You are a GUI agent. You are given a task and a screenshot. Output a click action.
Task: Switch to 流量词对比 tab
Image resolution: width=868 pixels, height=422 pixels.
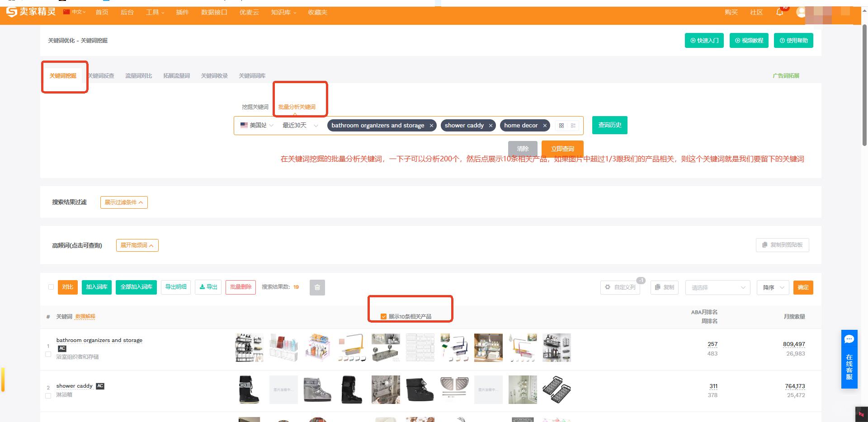coord(138,76)
